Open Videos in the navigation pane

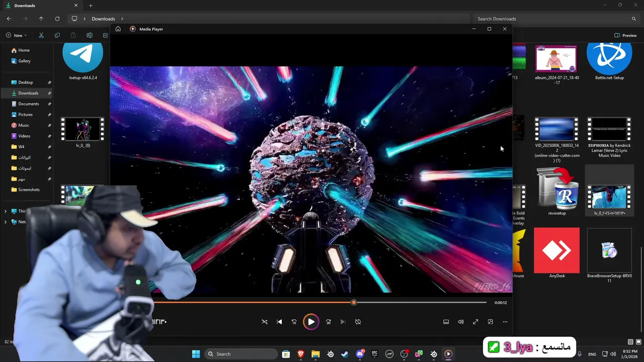[x=24, y=136]
